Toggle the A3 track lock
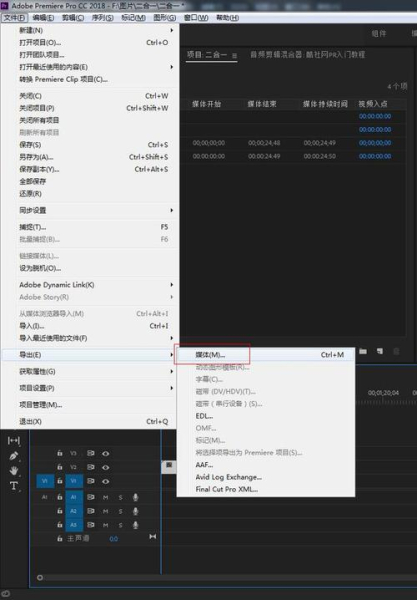The width and height of the screenshot is (417, 600). [x=60, y=525]
